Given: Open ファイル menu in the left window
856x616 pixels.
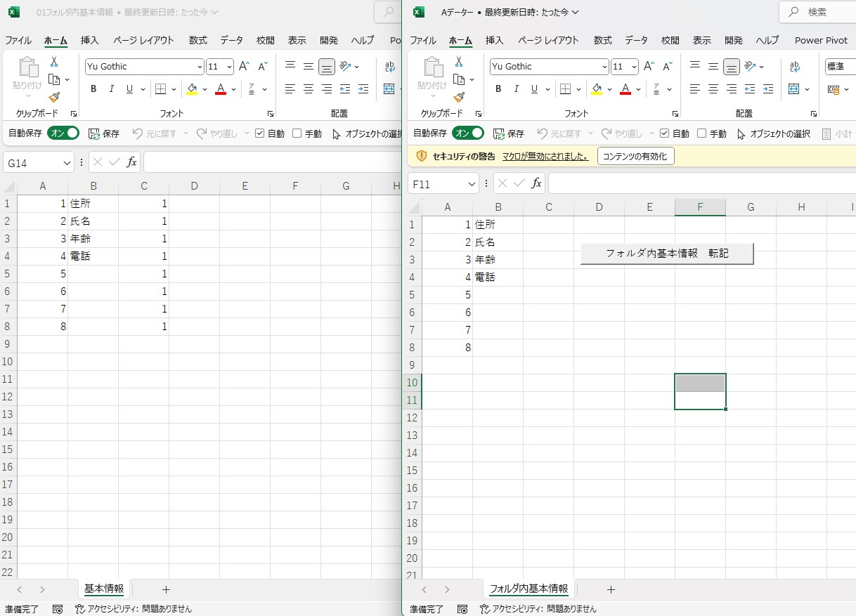Looking at the screenshot, I should [18, 40].
